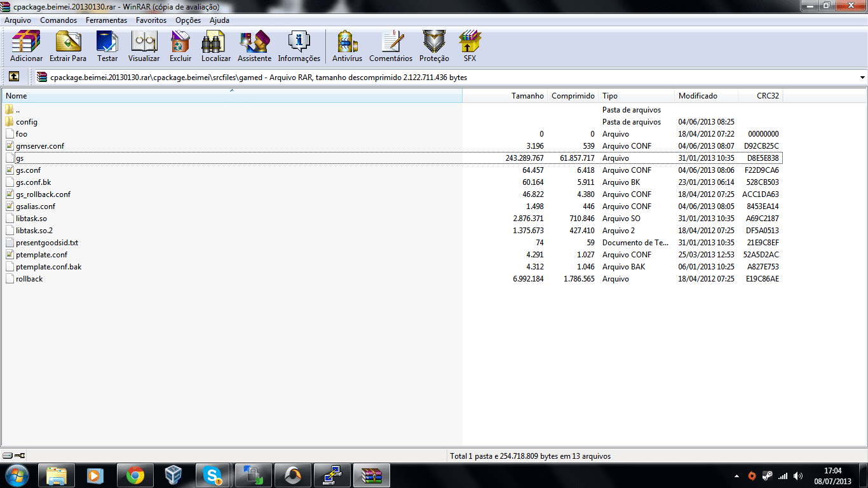Sort by the Modificado column header
This screenshot has width=868, height=488.
[707, 96]
